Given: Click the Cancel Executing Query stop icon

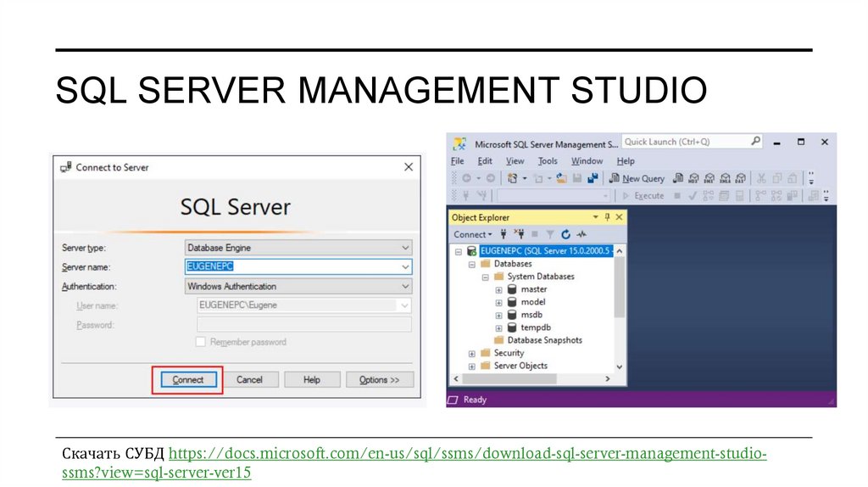Looking at the screenshot, I should (677, 196).
